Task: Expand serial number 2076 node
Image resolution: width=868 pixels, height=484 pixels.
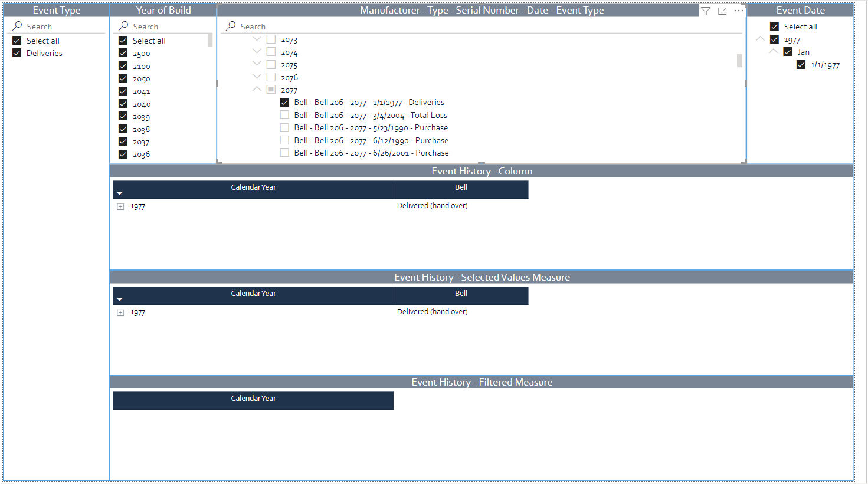Action: point(257,77)
